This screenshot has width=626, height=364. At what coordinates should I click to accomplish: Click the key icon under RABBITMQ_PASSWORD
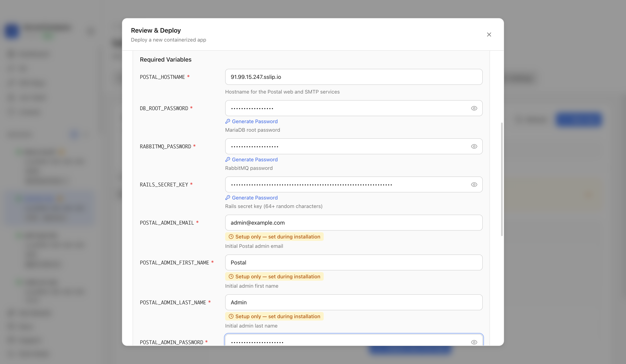pyautogui.click(x=228, y=160)
